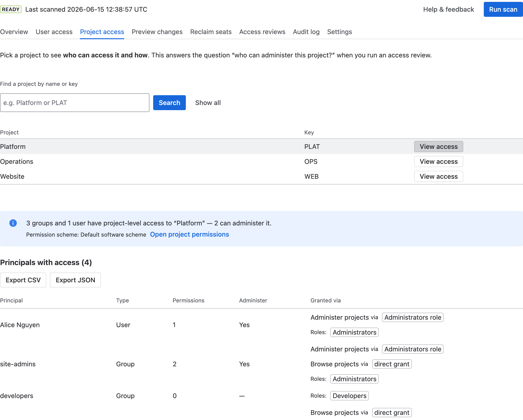
Task: Select the Project access tab
Action: (x=102, y=32)
